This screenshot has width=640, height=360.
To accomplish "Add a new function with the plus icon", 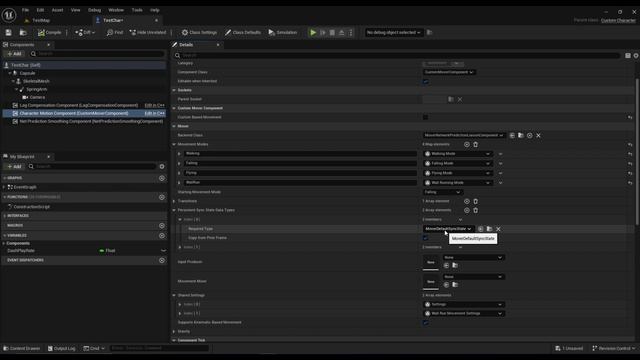I will pyautogui.click(x=162, y=197).
